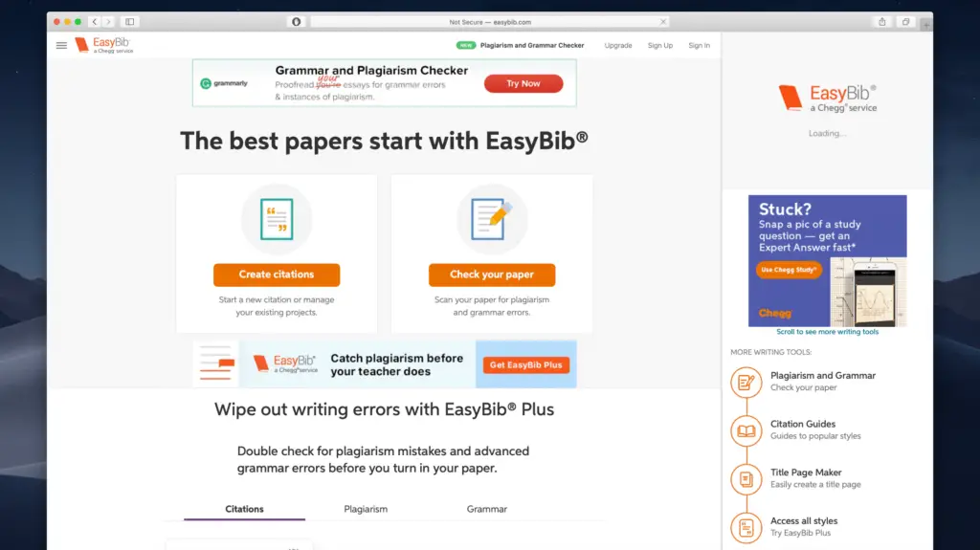Add a new tab with plus button

click(926, 24)
